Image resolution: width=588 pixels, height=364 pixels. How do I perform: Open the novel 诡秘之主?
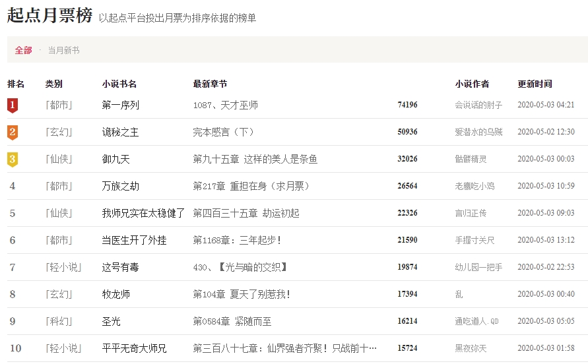pyautogui.click(x=120, y=132)
